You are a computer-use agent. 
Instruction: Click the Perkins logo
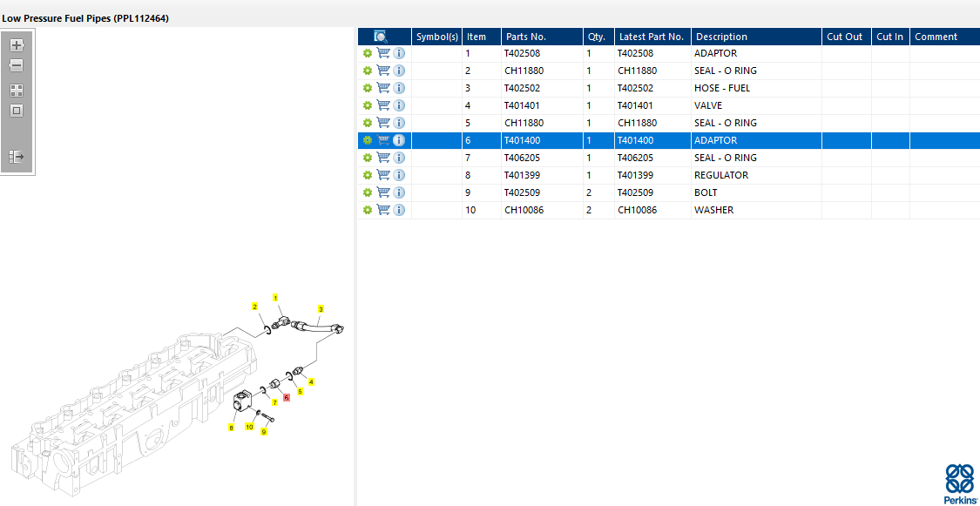[x=959, y=483]
